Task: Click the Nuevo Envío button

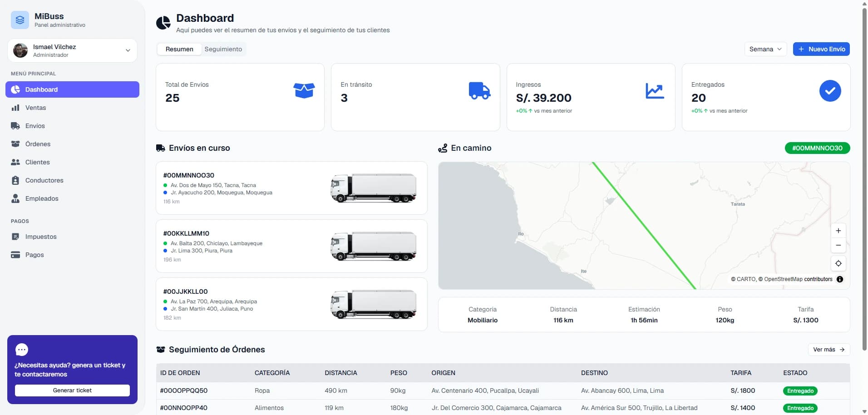Action: [x=821, y=49]
